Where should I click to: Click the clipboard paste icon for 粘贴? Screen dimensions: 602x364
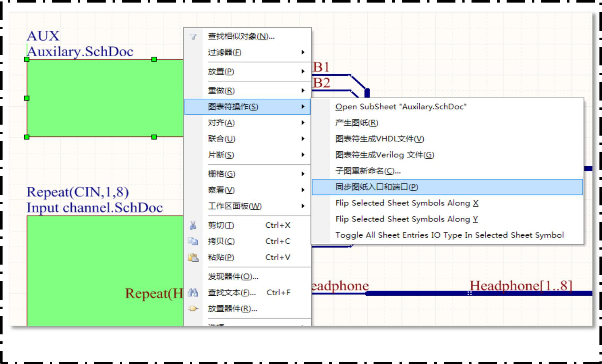pos(193,258)
